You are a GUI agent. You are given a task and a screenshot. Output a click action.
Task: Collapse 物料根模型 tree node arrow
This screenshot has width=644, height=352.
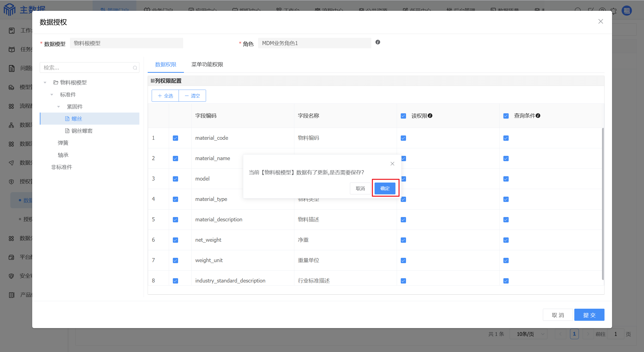pyautogui.click(x=45, y=83)
